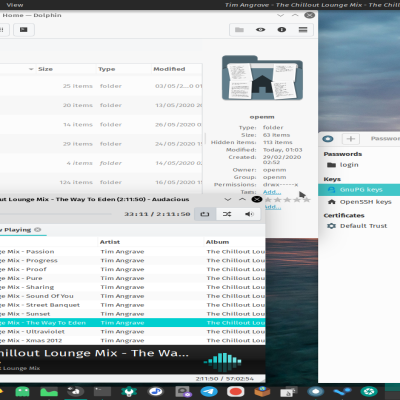400x400 pixels.
Task: Click the volume speaker icon in Audacious
Action: click(249, 214)
